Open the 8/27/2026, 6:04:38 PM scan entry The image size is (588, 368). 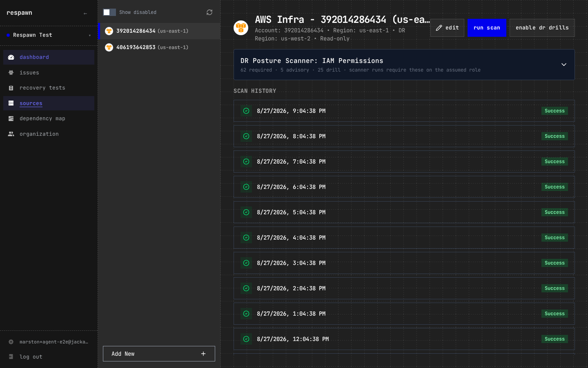coord(404,187)
